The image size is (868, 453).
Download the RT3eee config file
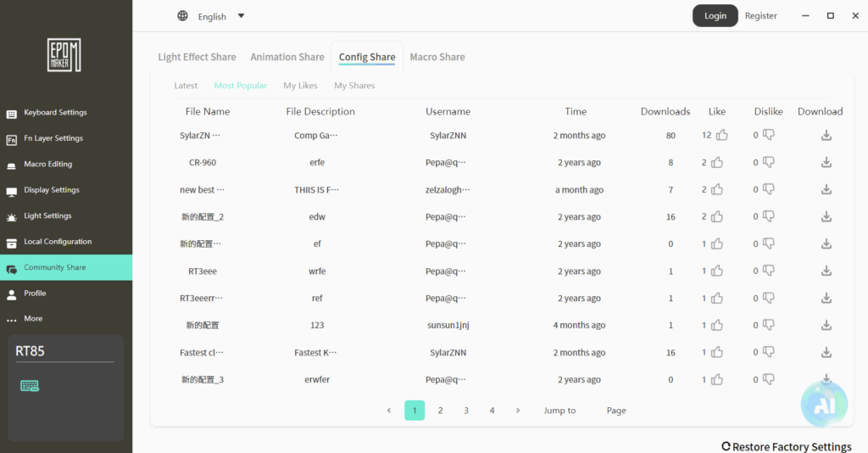[x=826, y=271]
